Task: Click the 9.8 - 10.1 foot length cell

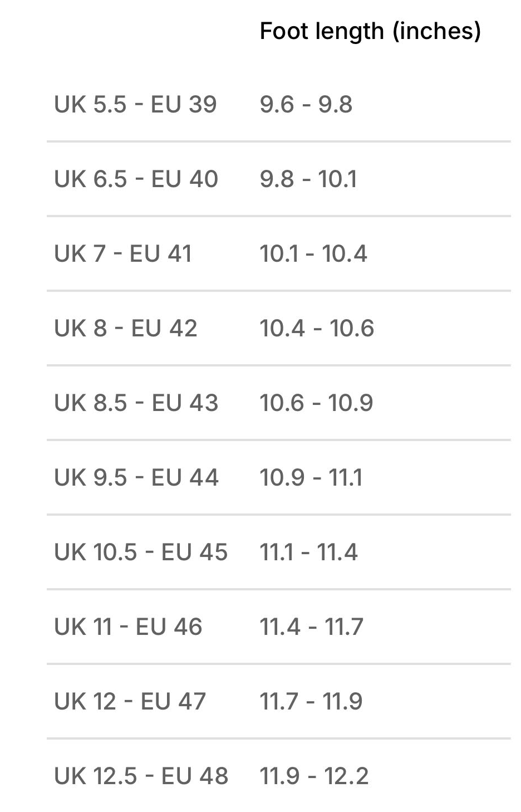Action: 308,179
